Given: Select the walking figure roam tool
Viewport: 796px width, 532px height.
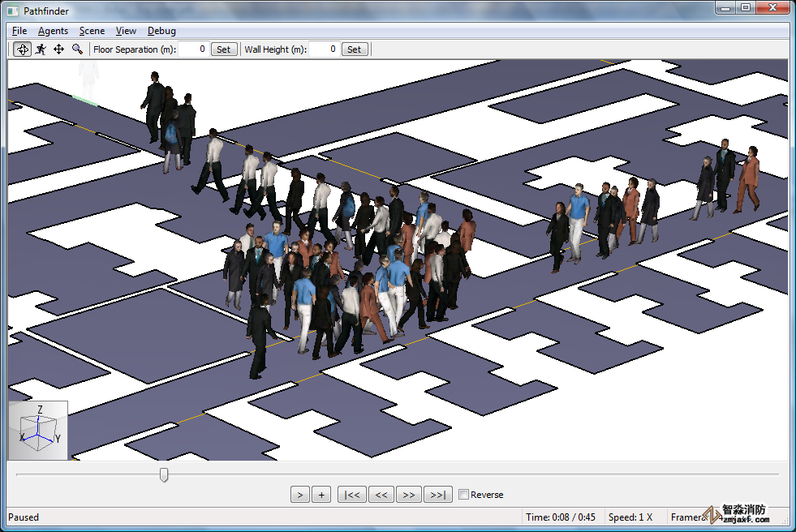Looking at the screenshot, I should pos(41,49).
